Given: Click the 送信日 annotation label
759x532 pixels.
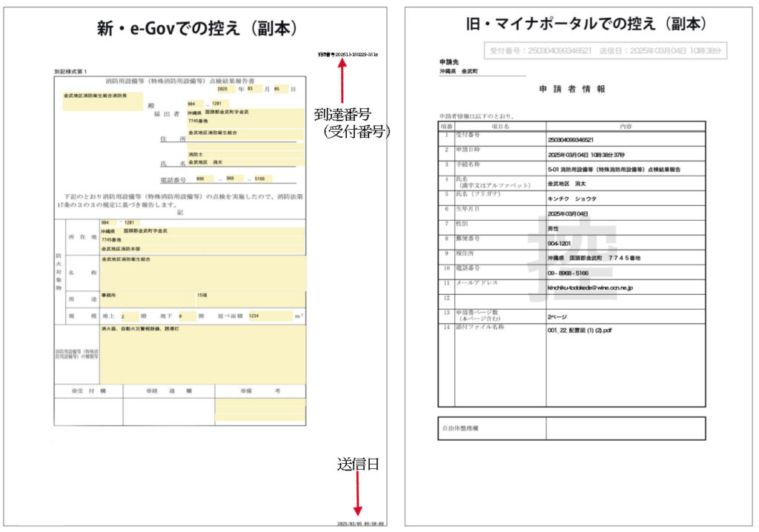Looking at the screenshot, I should click(359, 465).
